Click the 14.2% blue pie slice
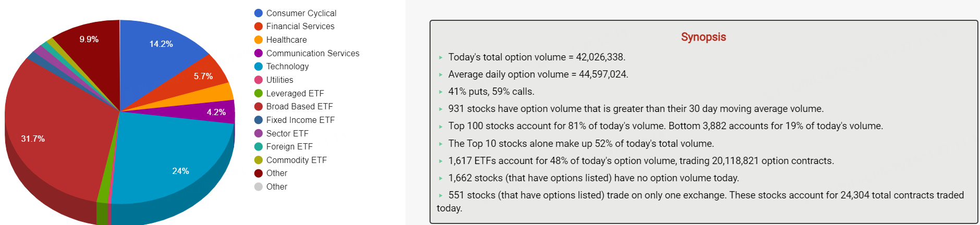The width and height of the screenshot is (980, 225). 156,52
